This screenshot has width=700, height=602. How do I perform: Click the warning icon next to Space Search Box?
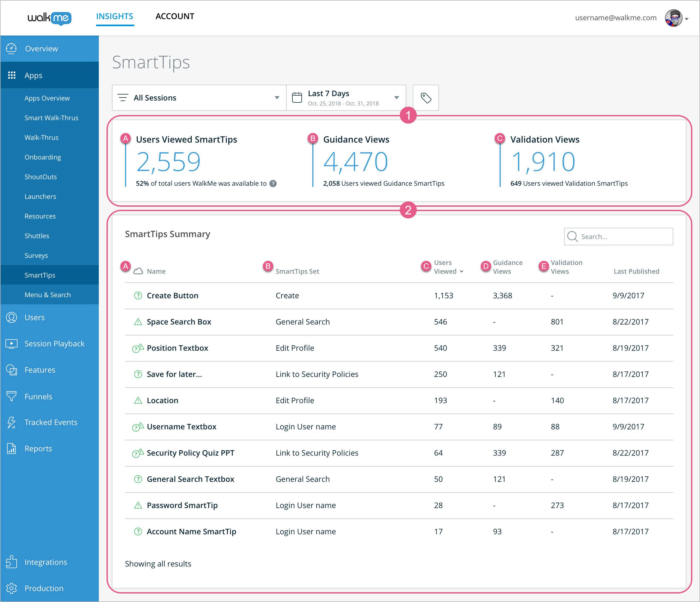(138, 321)
